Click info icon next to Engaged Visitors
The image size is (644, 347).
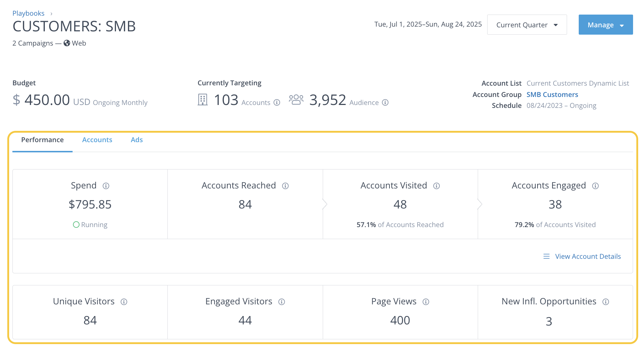[282, 302]
